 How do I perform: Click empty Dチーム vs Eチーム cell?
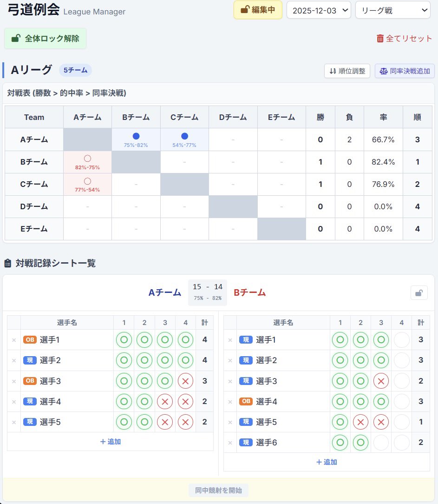pos(281,207)
